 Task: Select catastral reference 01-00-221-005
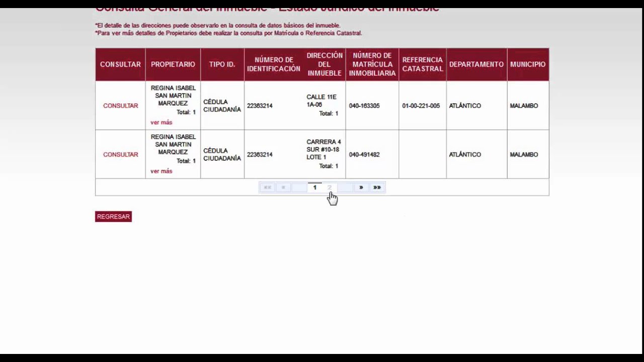(x=421, y=106)
